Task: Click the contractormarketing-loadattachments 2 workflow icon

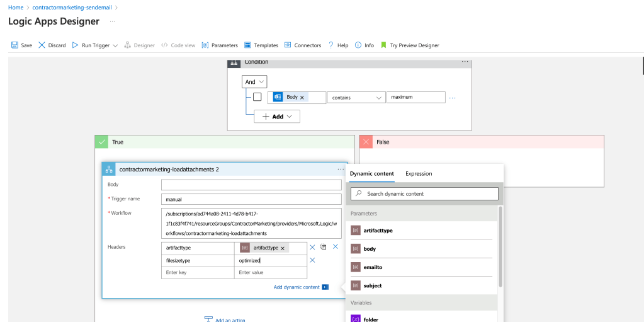Action: click(x=109, y=169)
